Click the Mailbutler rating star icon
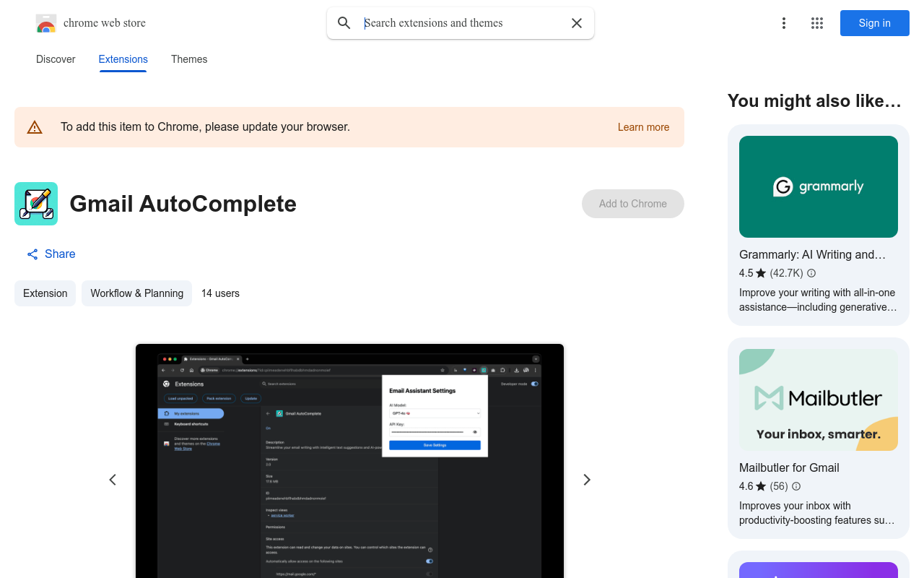 [761, 486]
